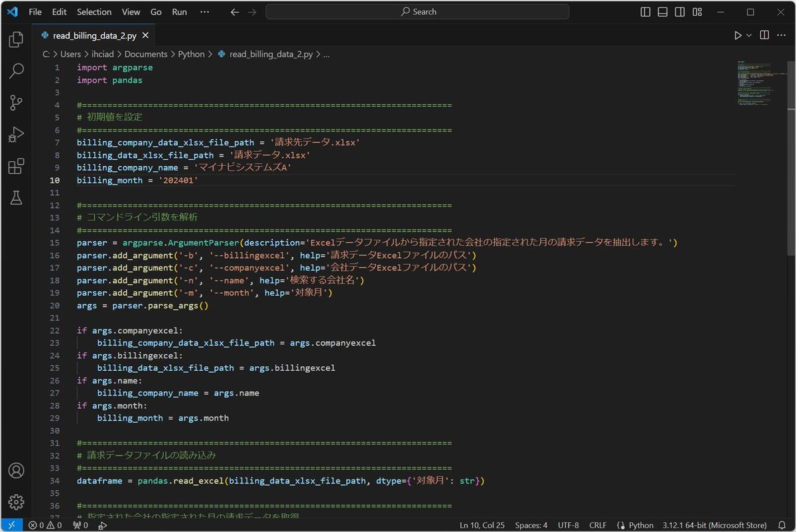Open the editor More Actions ellipsis
796x532 pixels.
pos(781,35)
